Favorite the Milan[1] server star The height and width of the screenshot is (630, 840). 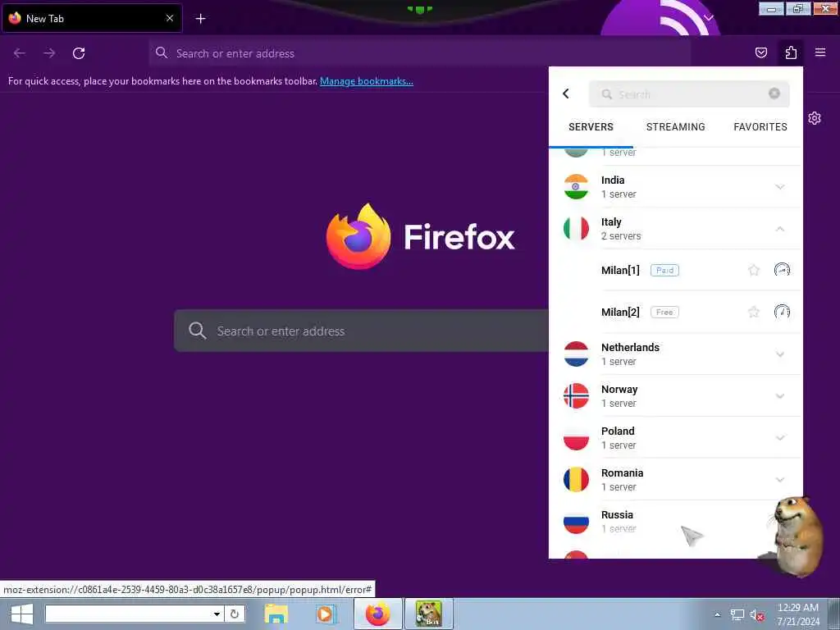[754, 270]
